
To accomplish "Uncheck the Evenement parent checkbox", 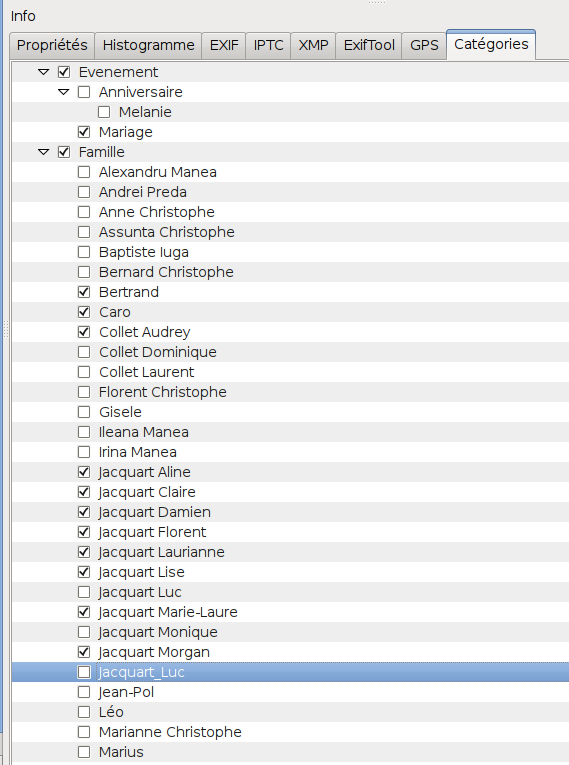I will (x=64, y=72).
